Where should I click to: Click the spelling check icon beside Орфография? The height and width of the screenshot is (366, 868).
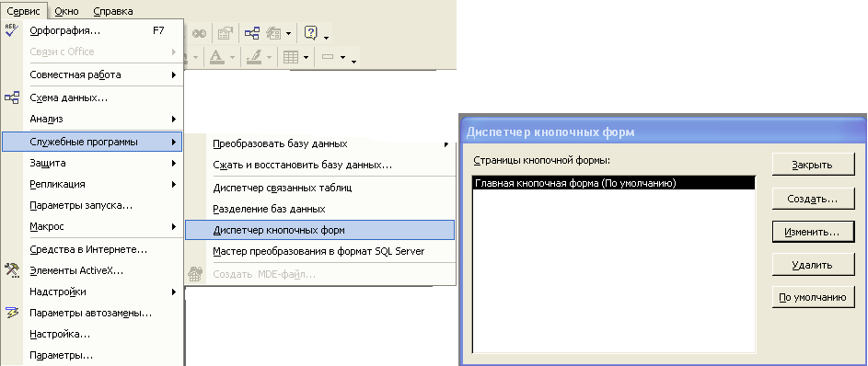click(12, 30)
